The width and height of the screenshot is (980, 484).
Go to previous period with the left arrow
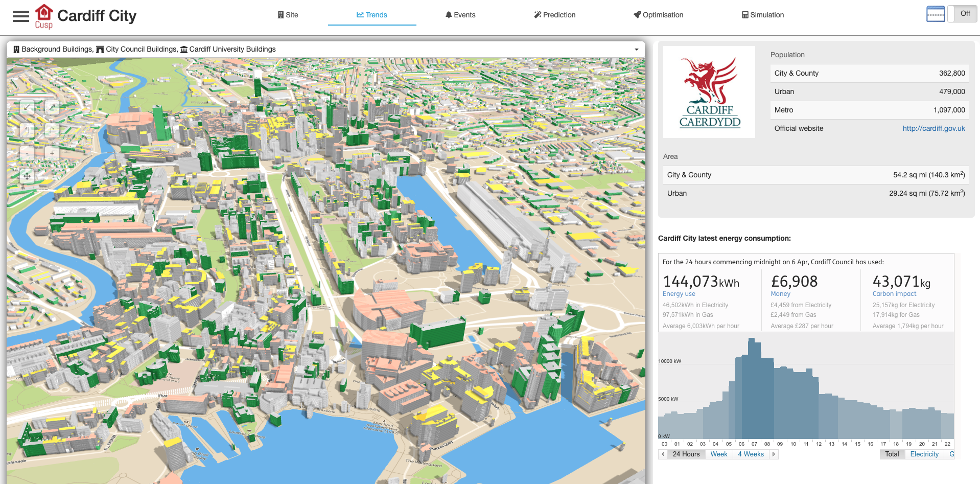point(663,454)
